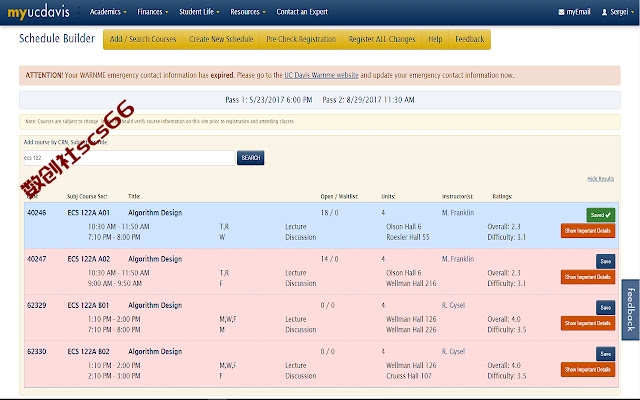
Task: Open Contact an Expert
Action: coord(302,12)
